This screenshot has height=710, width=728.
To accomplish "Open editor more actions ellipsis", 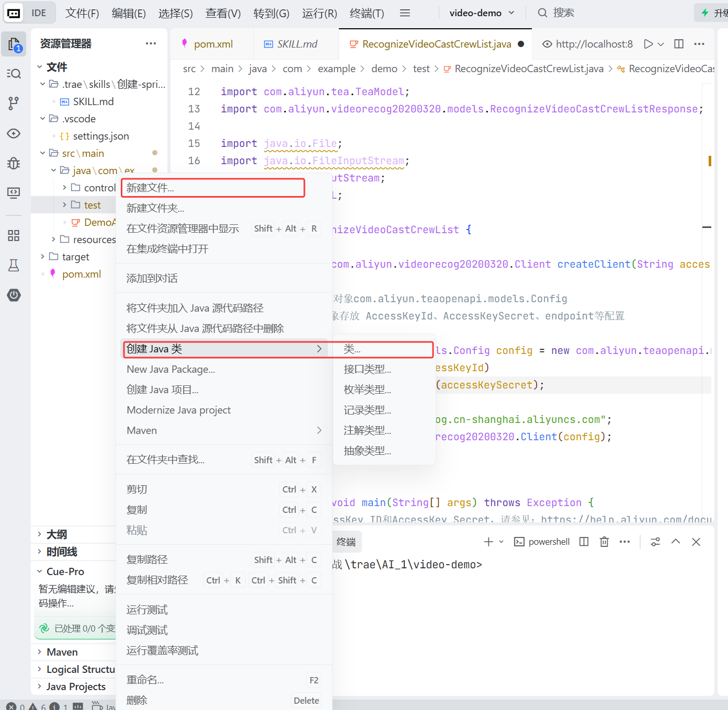I will [699, 44].
